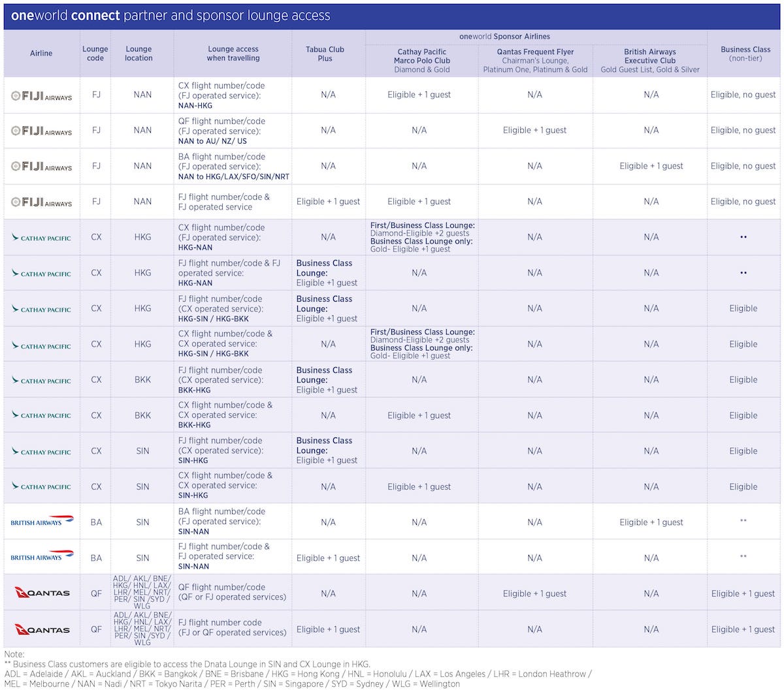Select the 'Qantas Frequent Flyer' column header

point(535,61)
